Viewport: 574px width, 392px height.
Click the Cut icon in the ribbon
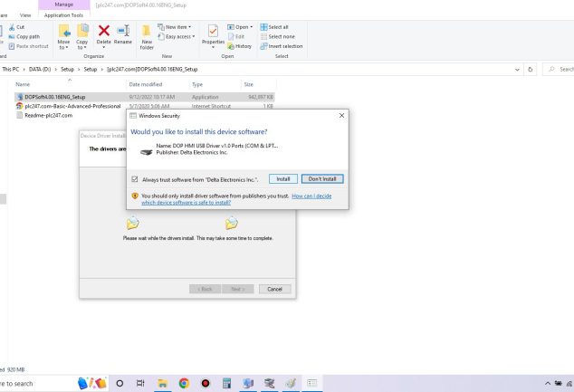[x=12, y=27]
